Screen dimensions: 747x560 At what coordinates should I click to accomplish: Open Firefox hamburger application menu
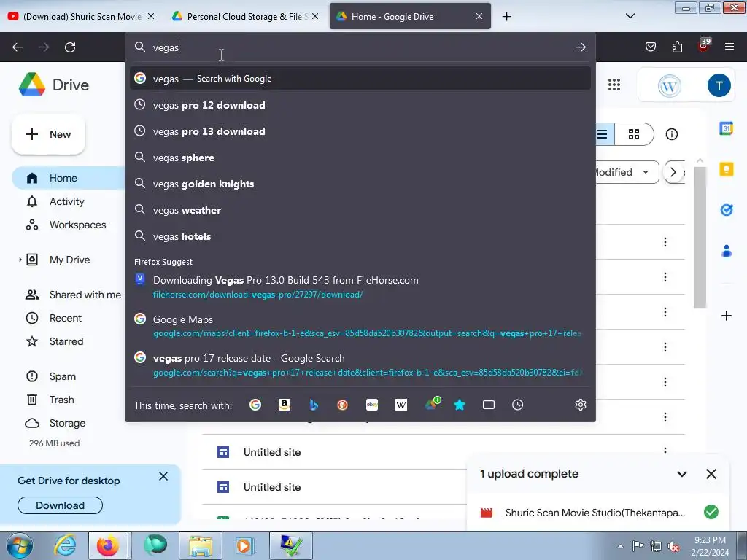[729, 47]
